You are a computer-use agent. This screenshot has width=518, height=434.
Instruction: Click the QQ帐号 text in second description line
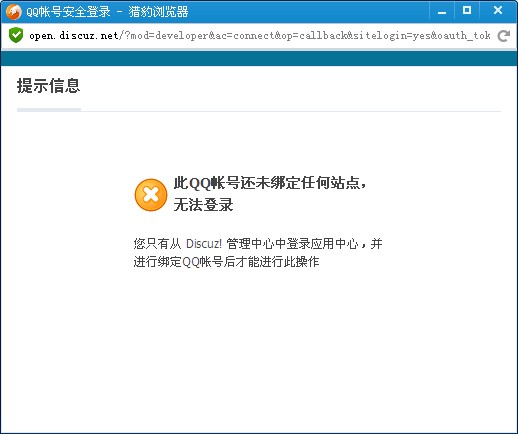pyautogui.click(x=203, y=262)
